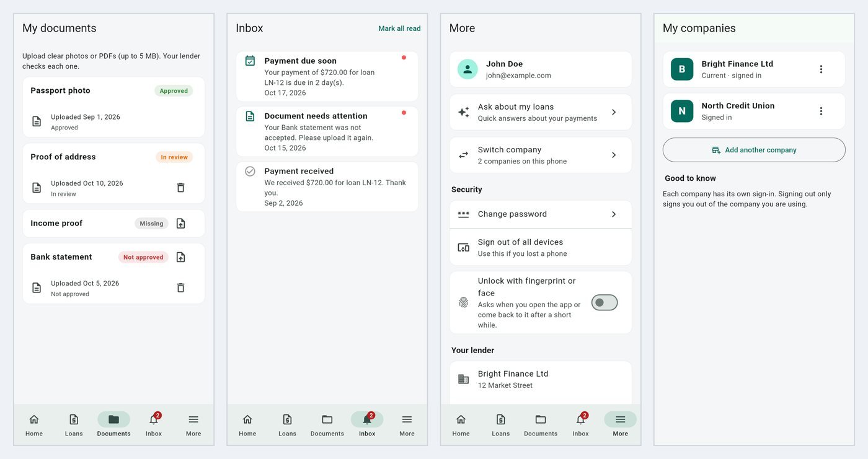868x459 pixels.
Task: Open More tab in Inbox screen
Action: tap(407, 425)
